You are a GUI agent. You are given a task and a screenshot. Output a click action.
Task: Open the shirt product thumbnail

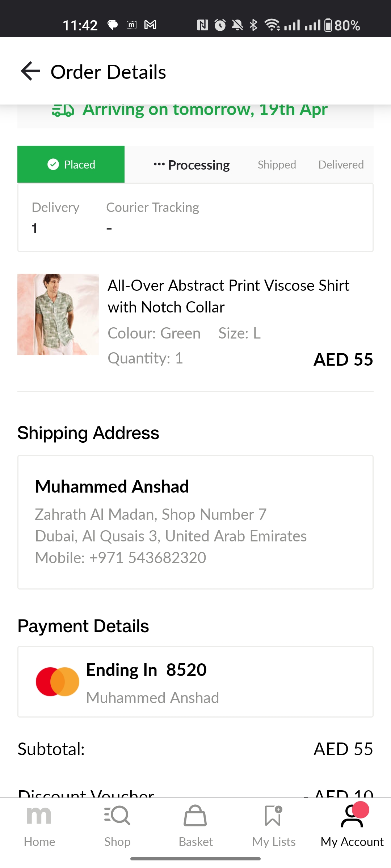58,314
